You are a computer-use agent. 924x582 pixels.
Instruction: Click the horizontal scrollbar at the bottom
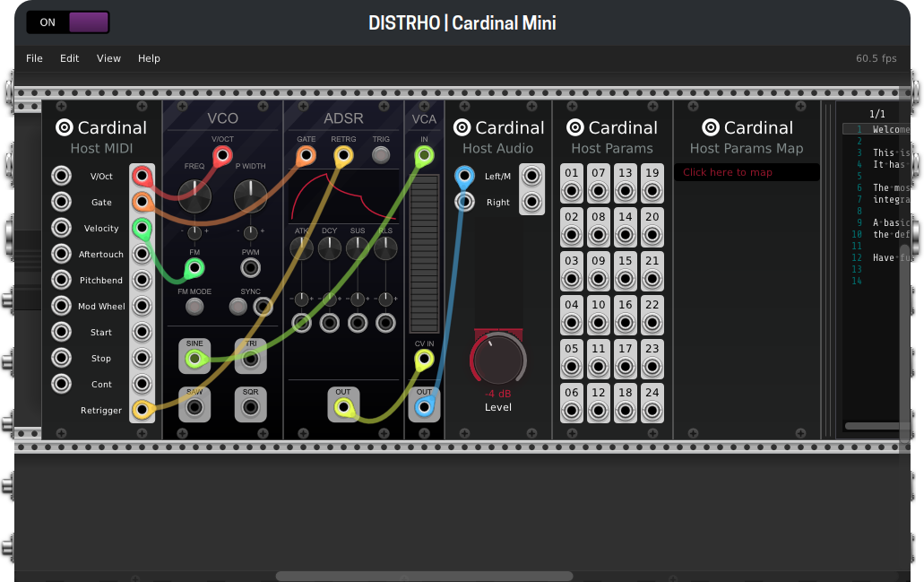[x=424, y=576]
